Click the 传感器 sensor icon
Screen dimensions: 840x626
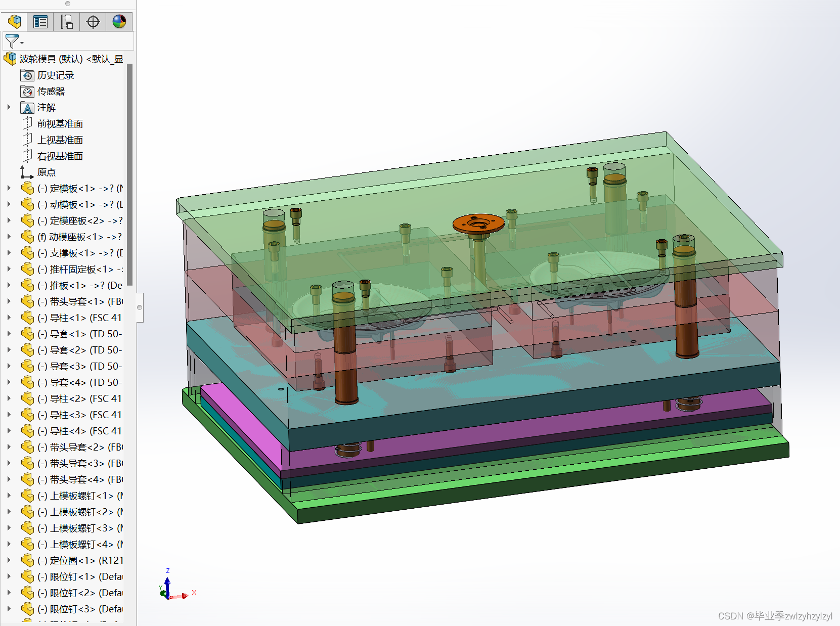pos(27,92)
